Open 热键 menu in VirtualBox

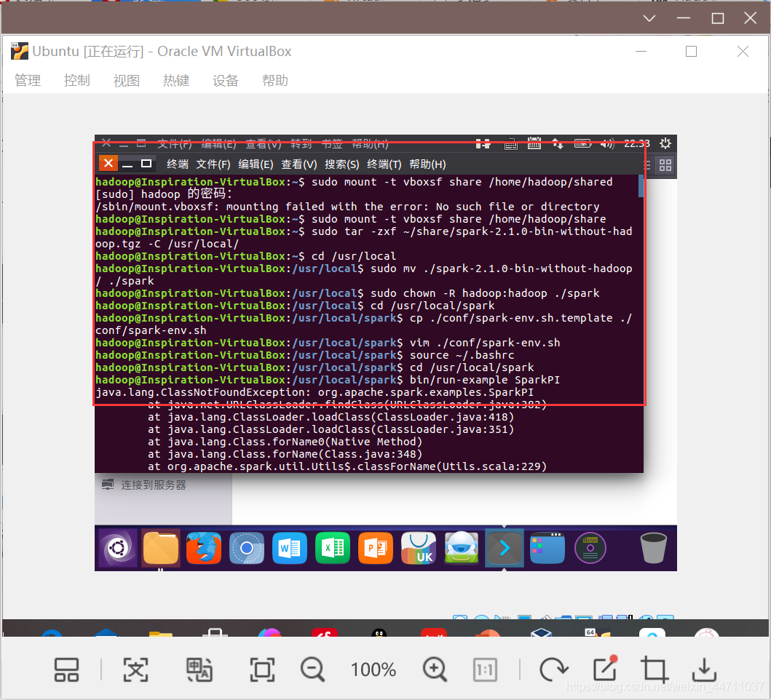pyautogui.click(x=176, y=80)
